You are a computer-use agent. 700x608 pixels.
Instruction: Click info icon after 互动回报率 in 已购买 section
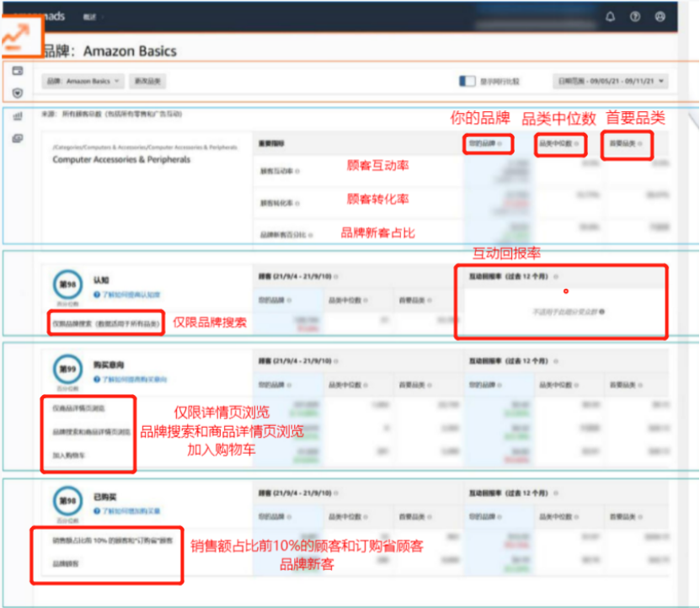[556, 493]
